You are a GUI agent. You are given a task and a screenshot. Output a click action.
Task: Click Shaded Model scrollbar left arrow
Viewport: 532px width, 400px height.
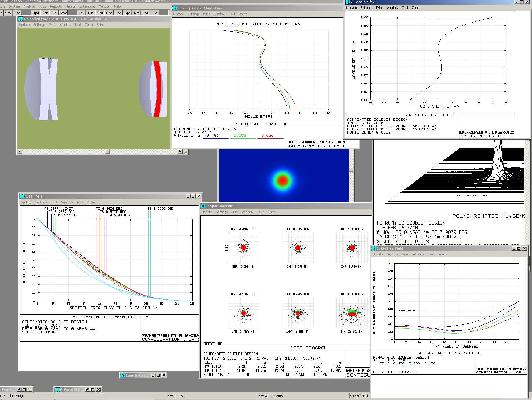tap(20, 152)
